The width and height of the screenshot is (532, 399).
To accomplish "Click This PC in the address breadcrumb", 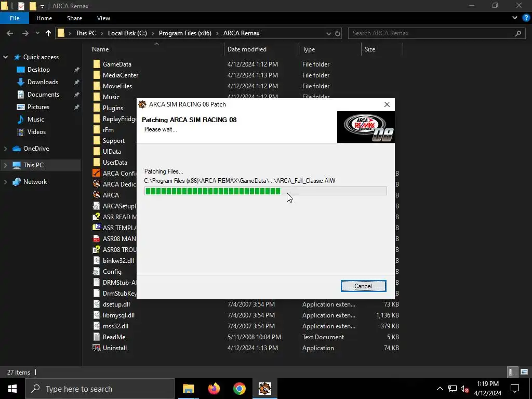I will click(x=86, y=33).
